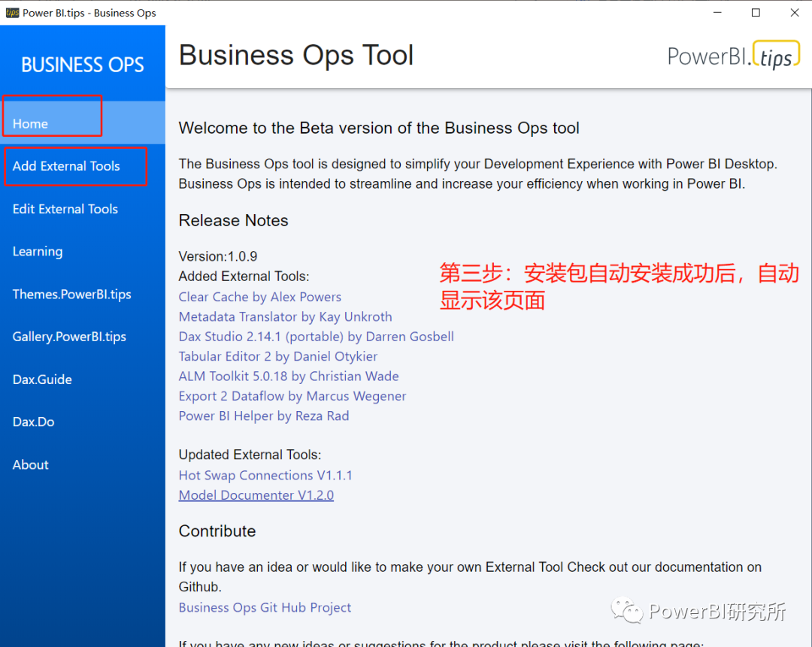Open the About page
812x647 pixels.
tap(83, 465)
